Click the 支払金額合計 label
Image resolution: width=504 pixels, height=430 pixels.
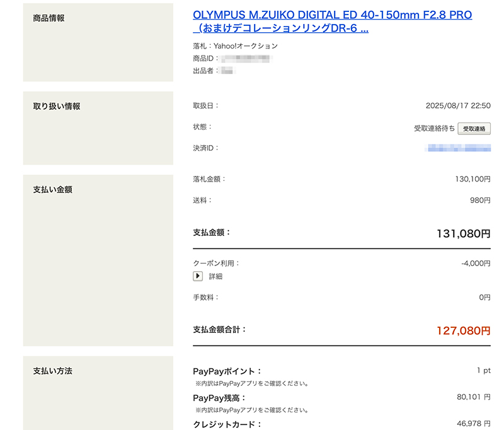(219, 330)
